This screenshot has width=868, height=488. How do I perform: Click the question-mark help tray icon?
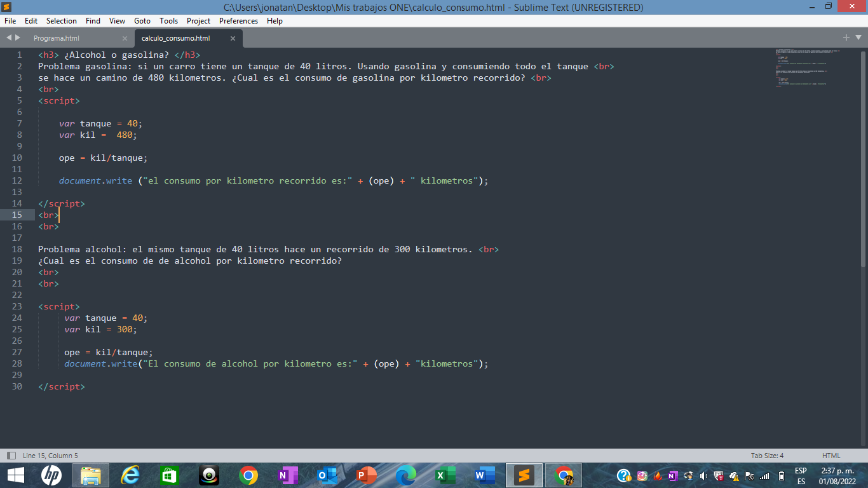(624, 476)
